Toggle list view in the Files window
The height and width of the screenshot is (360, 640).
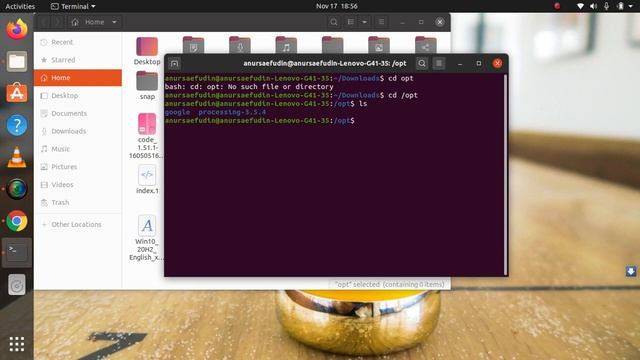(351, 22)
